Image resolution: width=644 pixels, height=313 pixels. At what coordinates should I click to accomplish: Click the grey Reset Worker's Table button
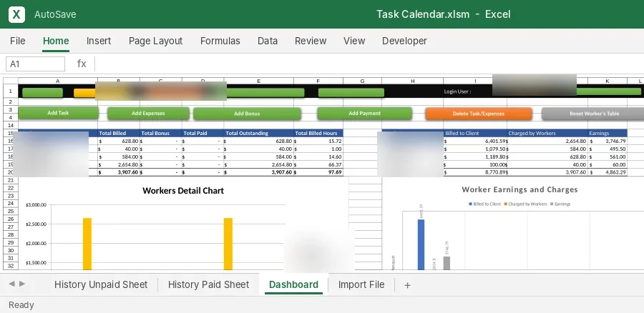(x=594, y=114)
